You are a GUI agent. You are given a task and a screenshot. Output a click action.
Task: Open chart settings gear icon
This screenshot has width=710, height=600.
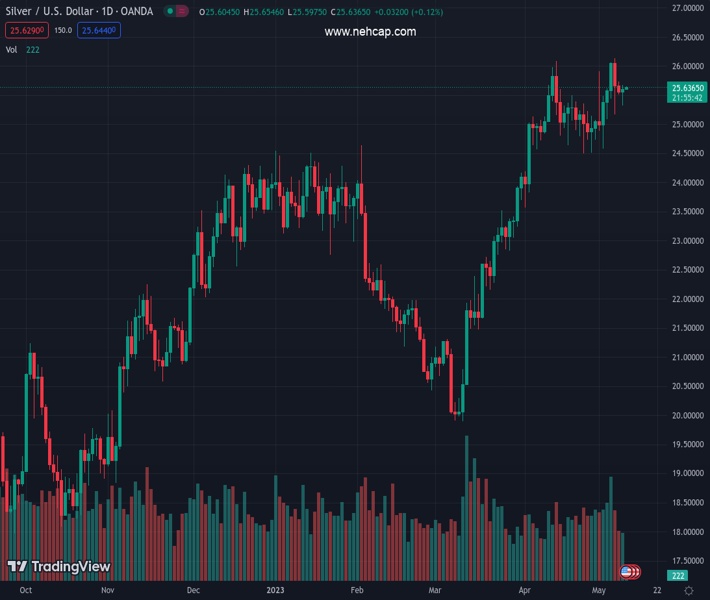(x=689, y=591)
